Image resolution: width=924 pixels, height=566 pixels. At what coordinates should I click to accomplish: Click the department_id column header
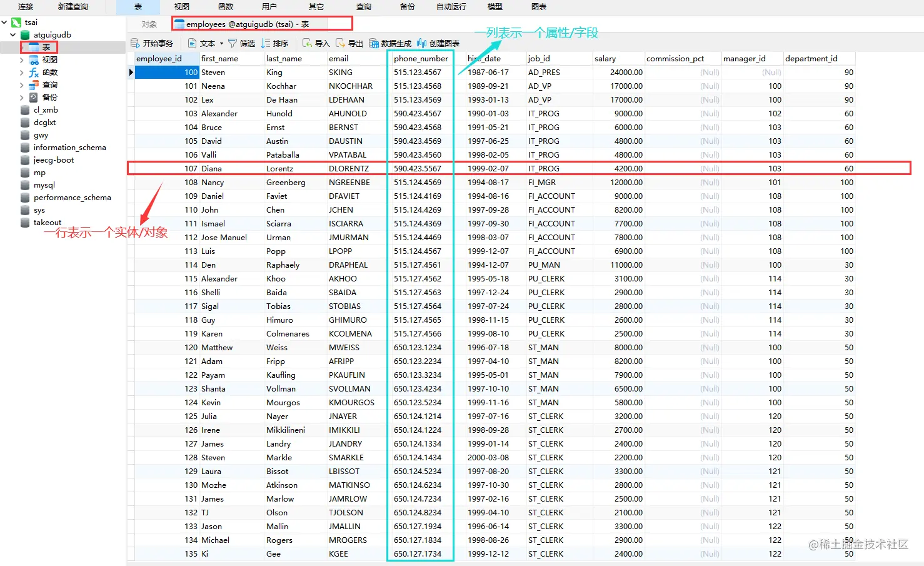coord(819,59)
